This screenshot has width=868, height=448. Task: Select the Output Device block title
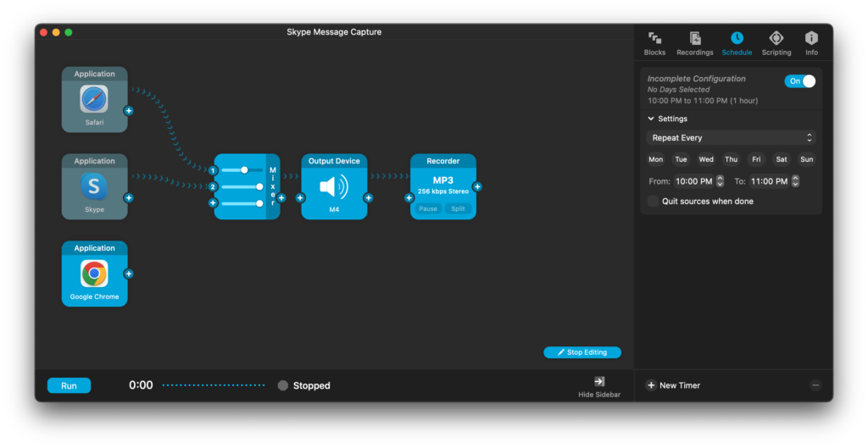334,161
